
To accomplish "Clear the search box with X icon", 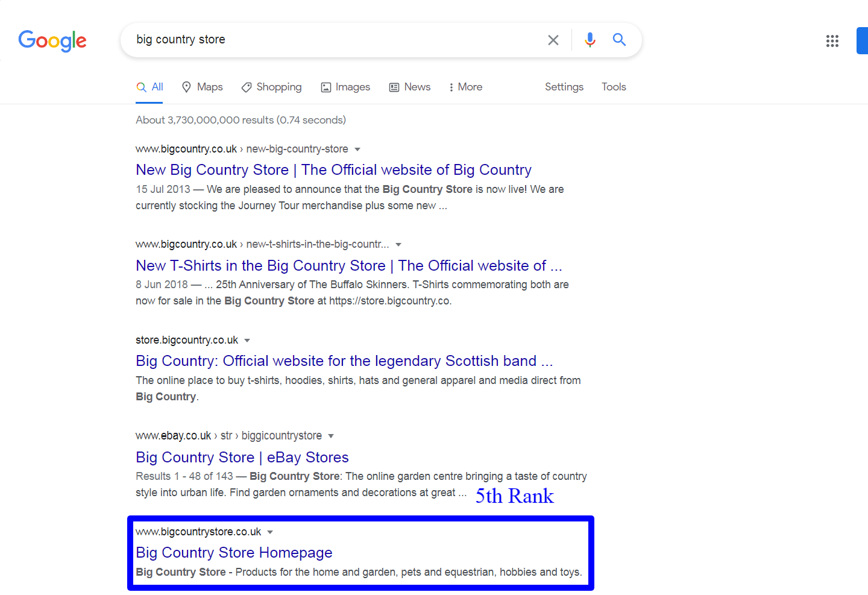I will [553, 40].
